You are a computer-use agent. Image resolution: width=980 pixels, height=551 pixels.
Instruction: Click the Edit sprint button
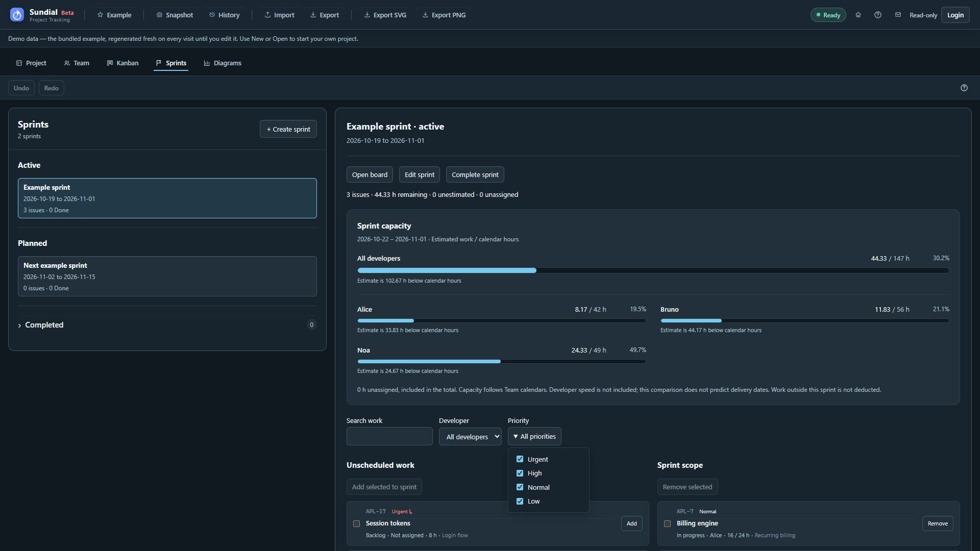click(x=420, y=174)
